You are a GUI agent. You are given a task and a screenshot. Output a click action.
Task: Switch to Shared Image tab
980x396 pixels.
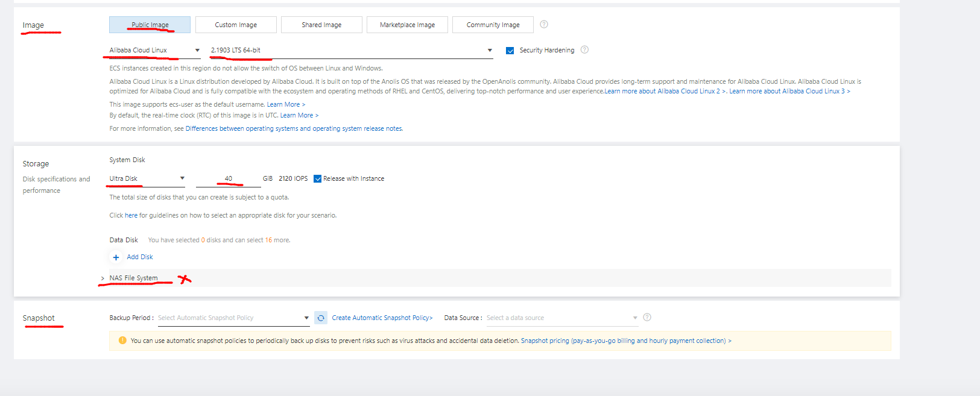coord(321,25)
